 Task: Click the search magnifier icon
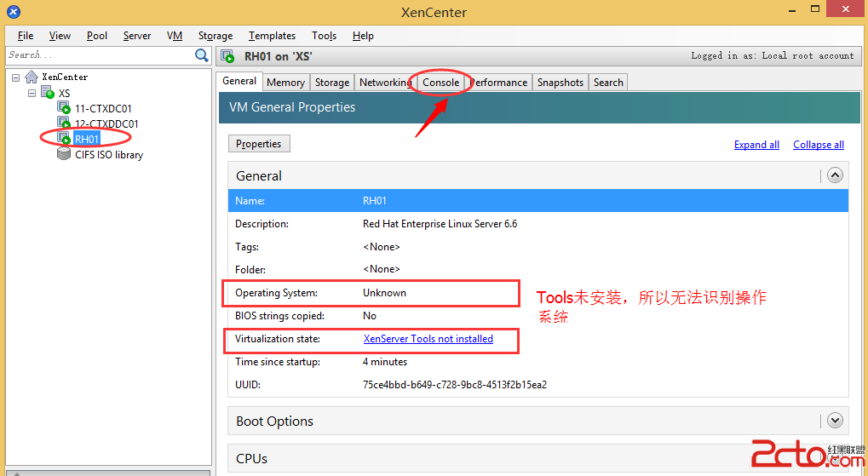202,54
